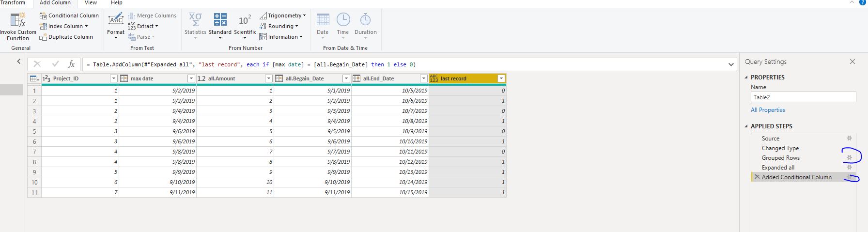Open the Index Column dropdown
This screenshot has height=232, width=868.
click(x=64, y=26)
